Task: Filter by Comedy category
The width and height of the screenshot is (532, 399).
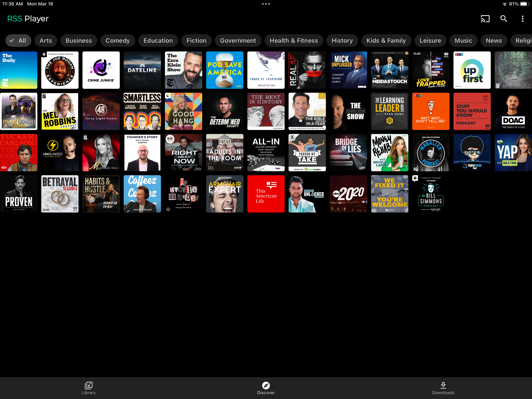Action: pyautogui.click(x=118, y=41)
